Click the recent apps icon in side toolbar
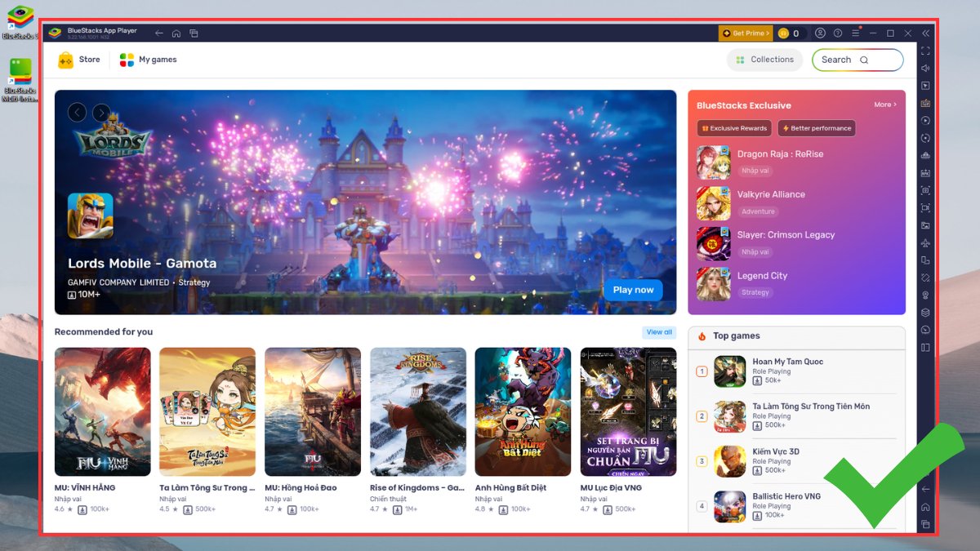This screenshot has height=551, width=980. click(925, 524)
